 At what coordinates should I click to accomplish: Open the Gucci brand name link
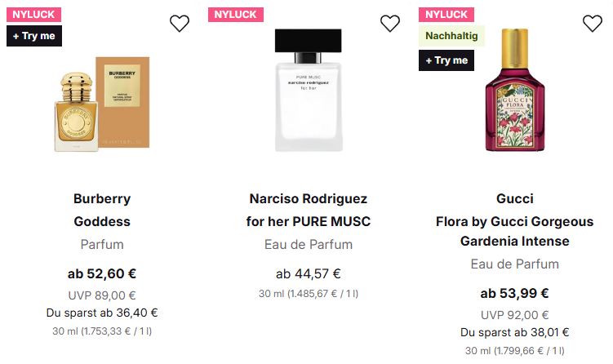[x=514, y=198]
